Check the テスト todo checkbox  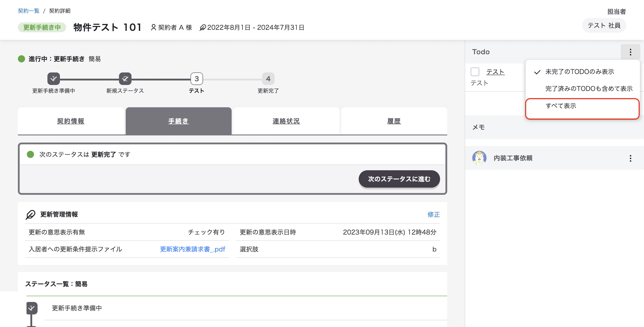coord(475,72)
